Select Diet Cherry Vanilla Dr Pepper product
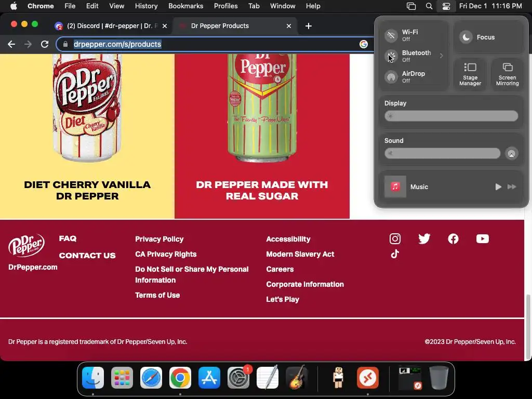532x399 pixels. pos(87,136)
